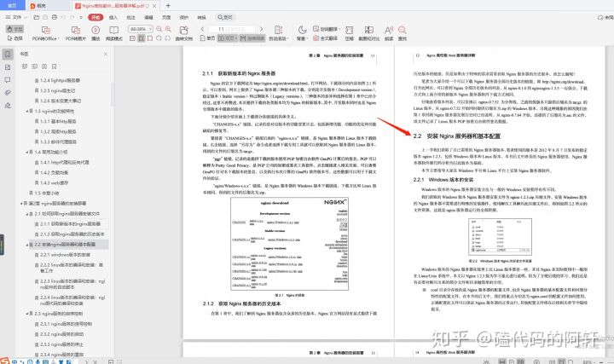Select the 选择 cursor tool
614x364 pixels.
click(x=14, y=38)
